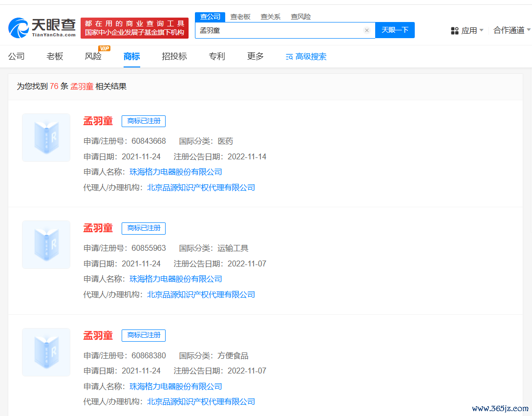This screenshot has width=532, height=416.
Task: Click the 天眼一下 search button
Action: pos(395,30)
